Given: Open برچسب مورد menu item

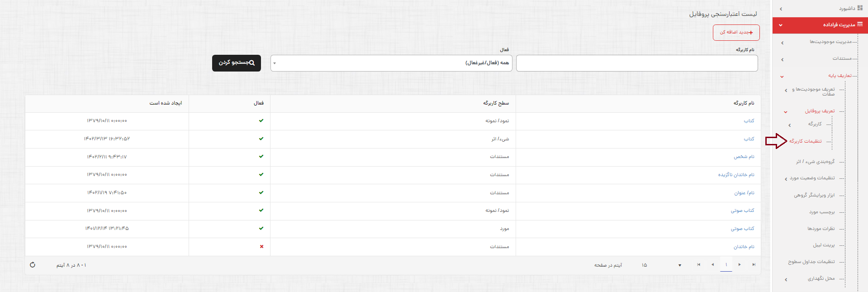Looking at the screenshot, I should (822, 212).
